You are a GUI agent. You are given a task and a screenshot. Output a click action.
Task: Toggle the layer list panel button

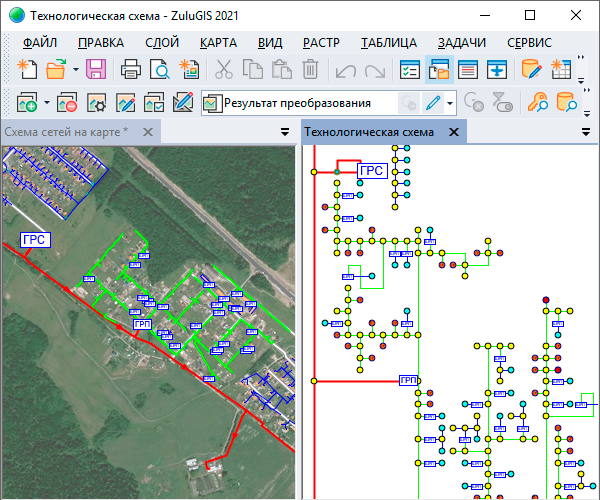click(409, 69)
